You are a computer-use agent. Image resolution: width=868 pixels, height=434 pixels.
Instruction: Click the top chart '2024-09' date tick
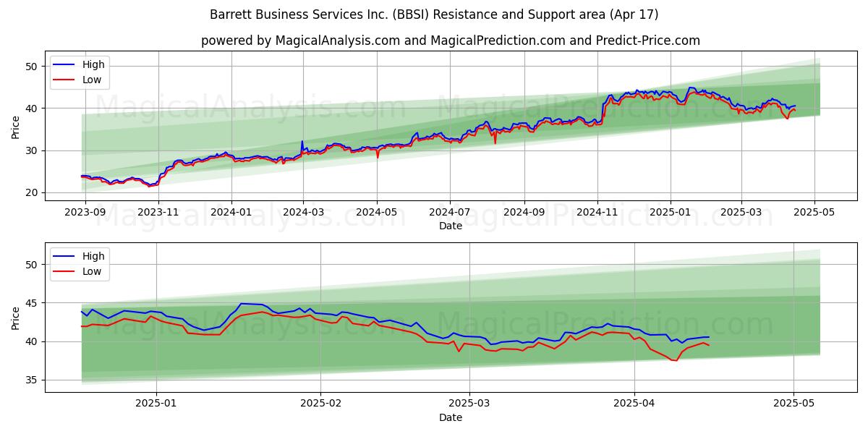[524, 213]
